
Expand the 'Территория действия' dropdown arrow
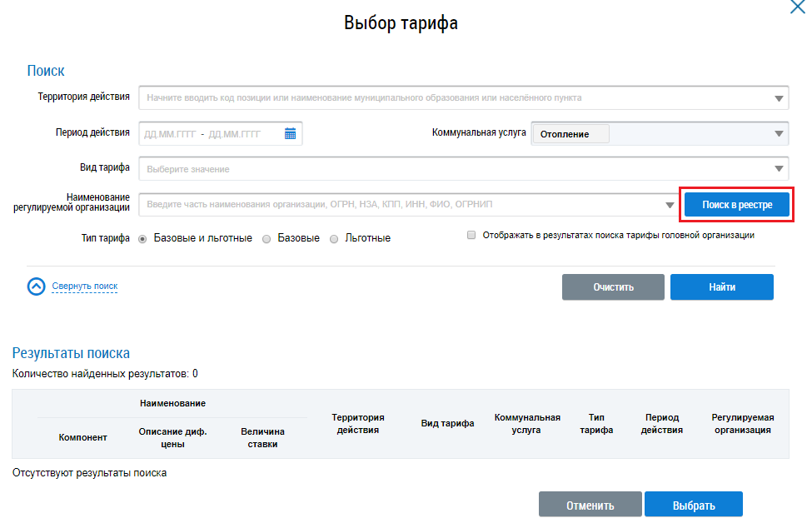click(x=779, y=98)
